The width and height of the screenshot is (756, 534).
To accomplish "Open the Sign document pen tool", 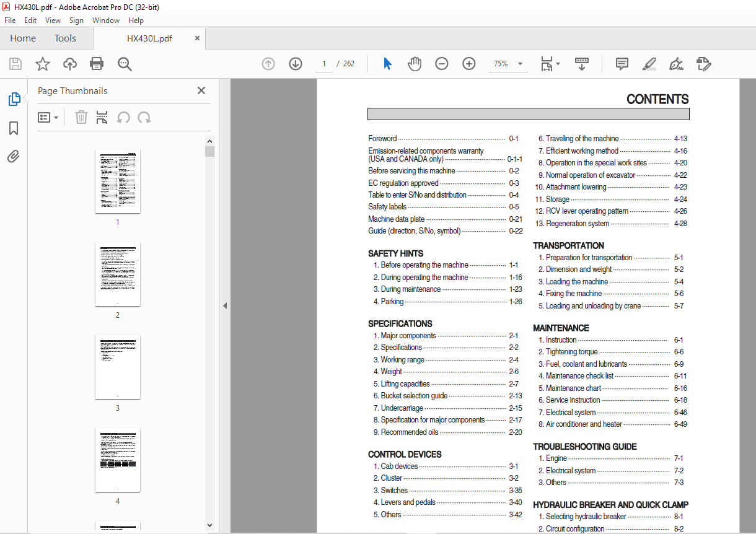I will coord(676,64).
